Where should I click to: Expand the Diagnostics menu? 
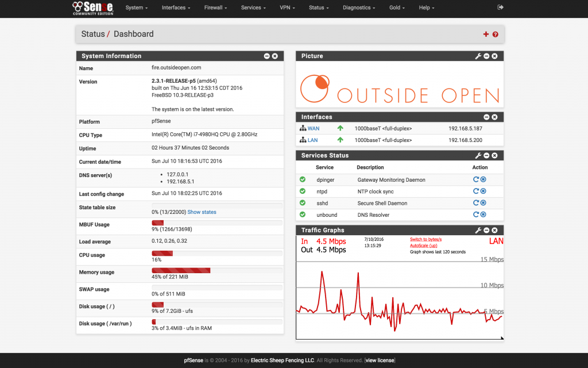[x=359, y=7]
